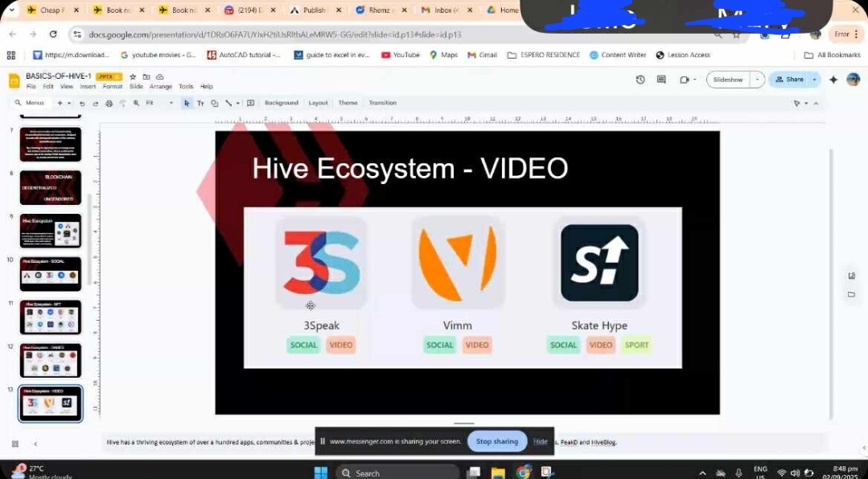Select the Shape tool
The height and width of the screenshot is (479, 868).
[x=214, y=104]
